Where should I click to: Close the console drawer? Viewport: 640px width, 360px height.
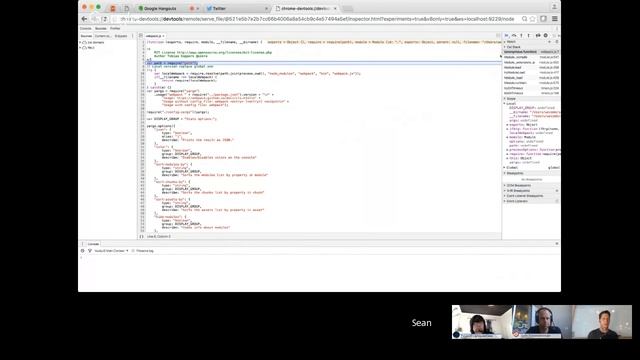coord(557,244)
